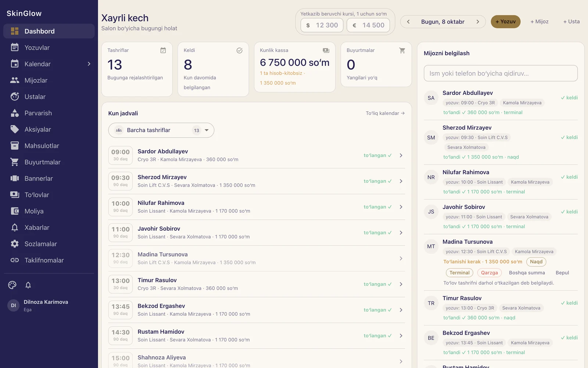588x368 pixels.
Task: Open the theme palette icon in sidebar
Action: tap(12, 285)
